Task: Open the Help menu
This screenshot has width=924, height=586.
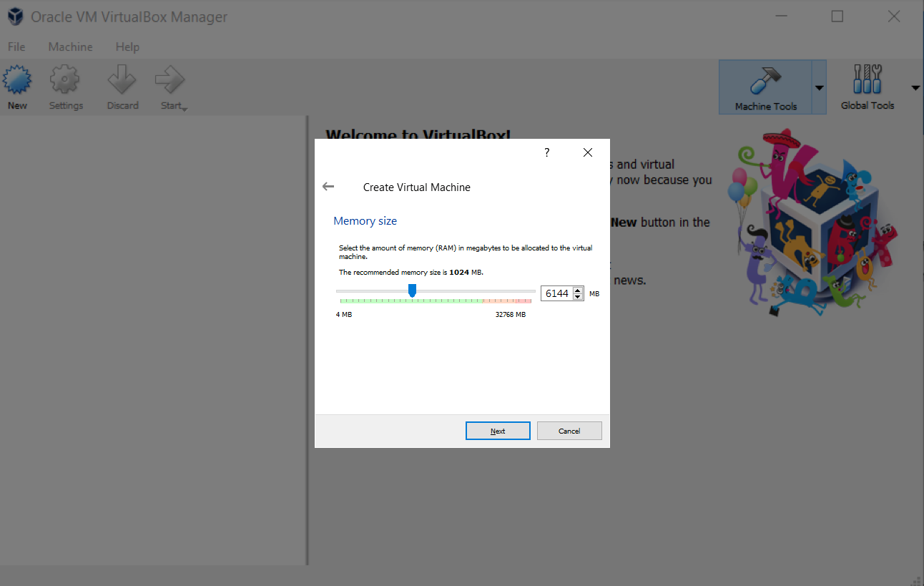Action: pyautogui.click(x=127, y=47)
